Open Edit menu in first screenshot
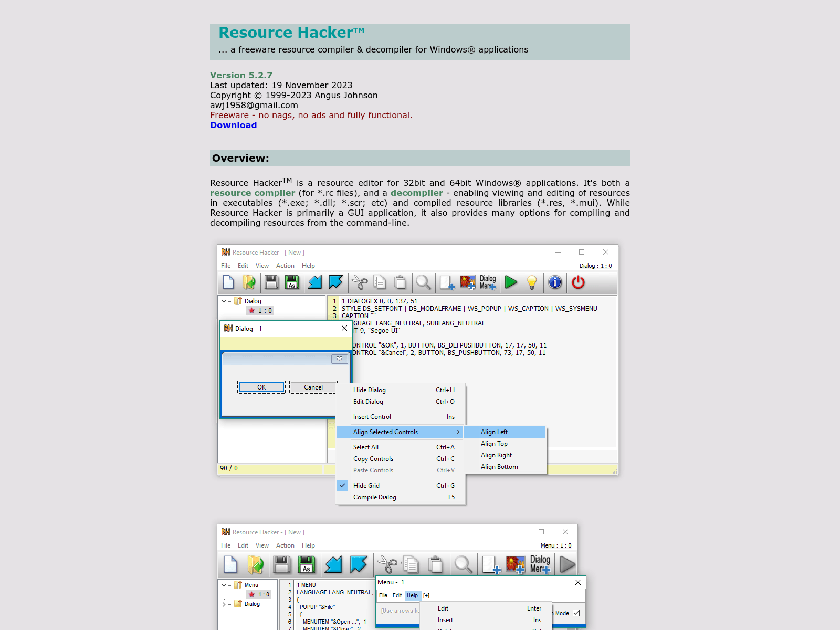This screenshot has width=840, height=630. (243, 266)
